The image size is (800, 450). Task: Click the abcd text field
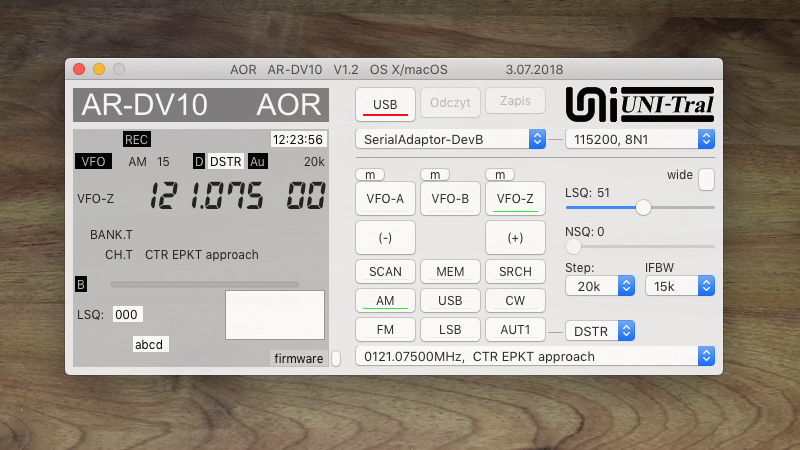[x=150, y=344]
